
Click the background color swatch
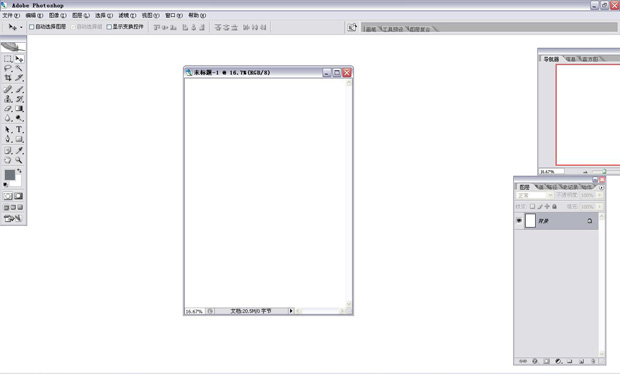(x=17, y=182)
